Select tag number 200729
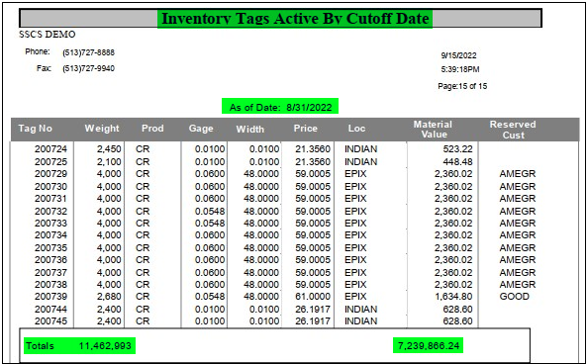This screenshot has width=588, height=364. tap(50, 174)
